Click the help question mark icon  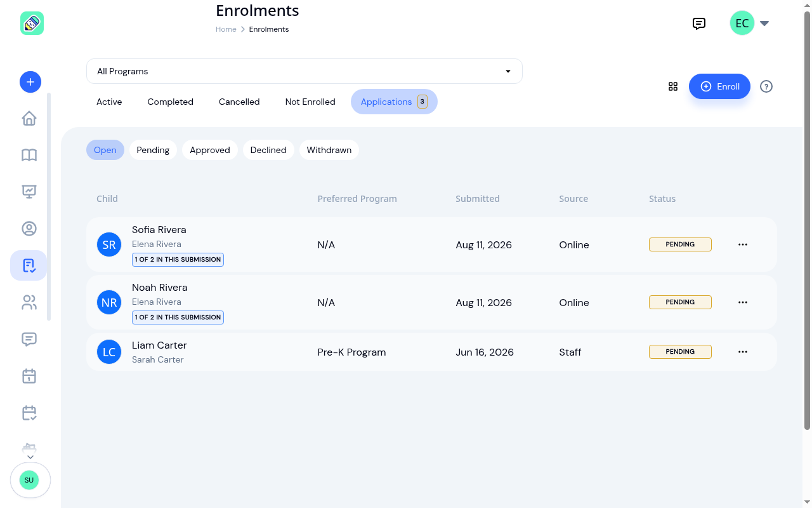[766, 86]
